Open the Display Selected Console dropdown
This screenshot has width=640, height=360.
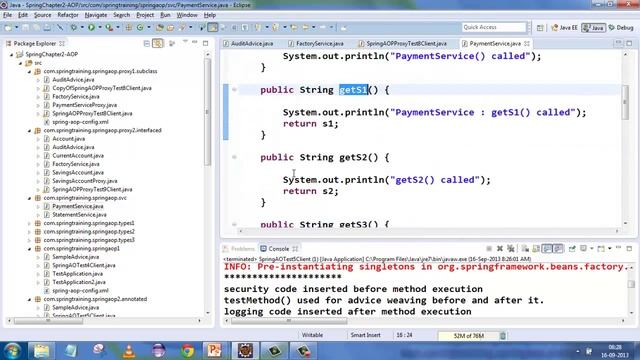pos(592,248)
